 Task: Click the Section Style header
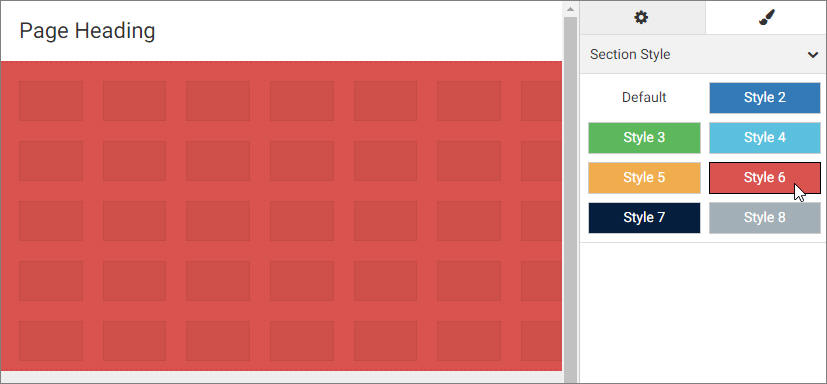(703, 54)
